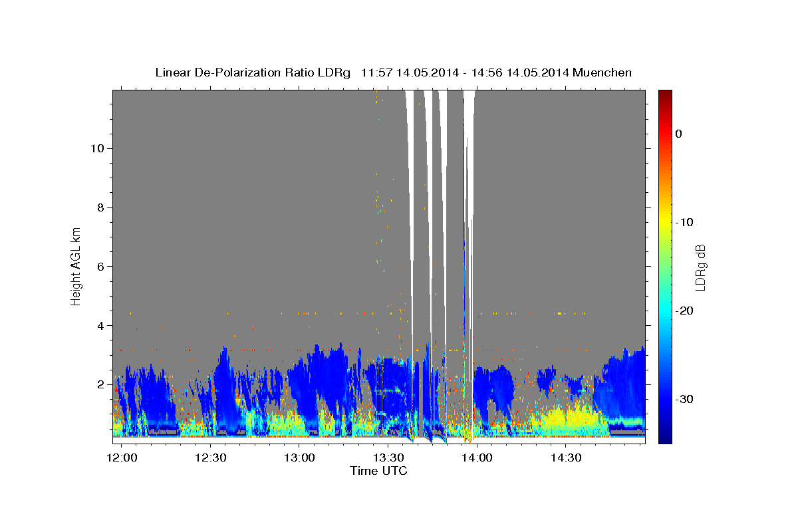Click the 13:00 time tick label
Viewport: 798px width, 532px height.
[x=299, y=458]
